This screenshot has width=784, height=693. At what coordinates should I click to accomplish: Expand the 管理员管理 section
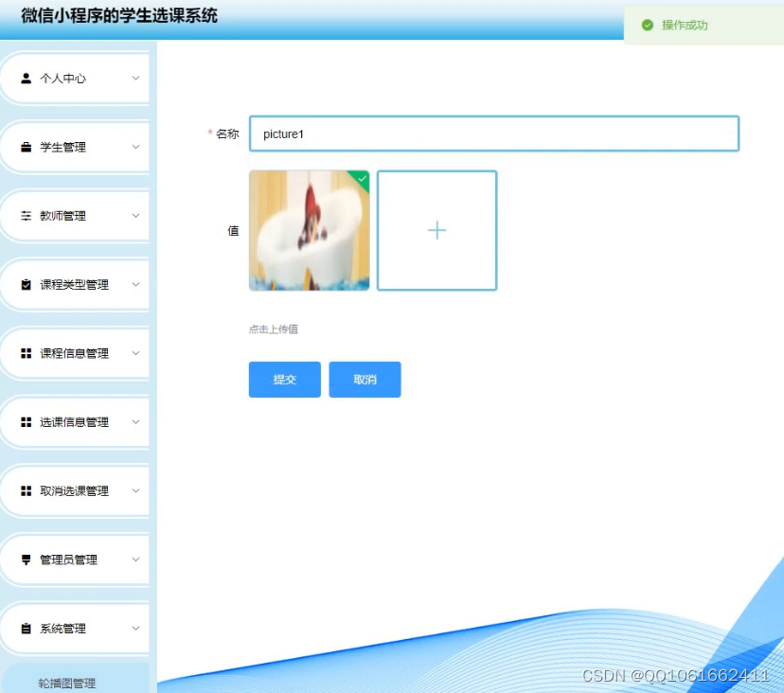(135, 560)
